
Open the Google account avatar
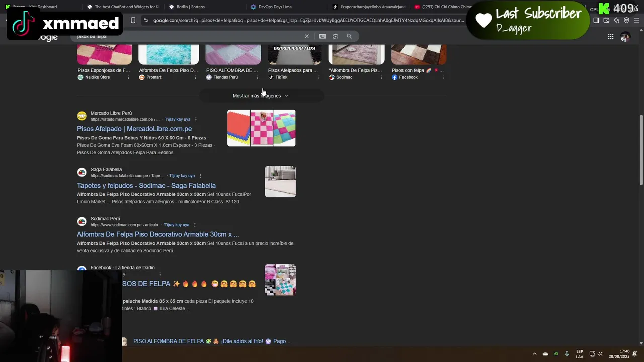(x=625, y=37)
